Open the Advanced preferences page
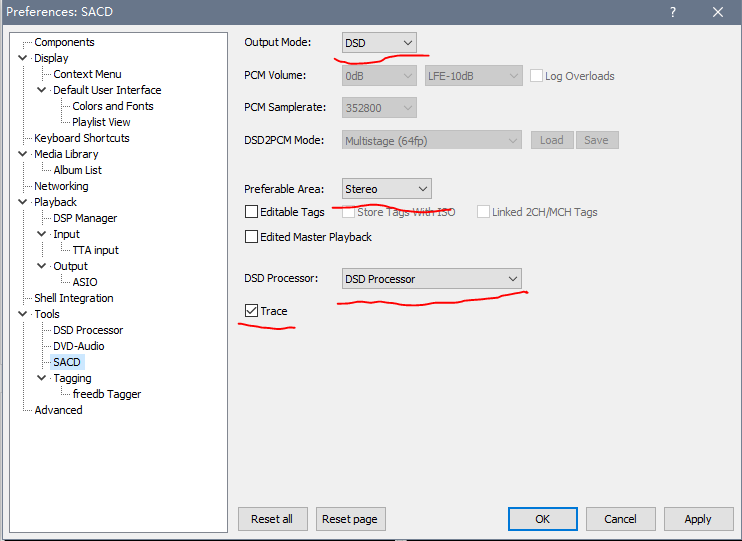The image size is (742, 541). click(58, 410)
